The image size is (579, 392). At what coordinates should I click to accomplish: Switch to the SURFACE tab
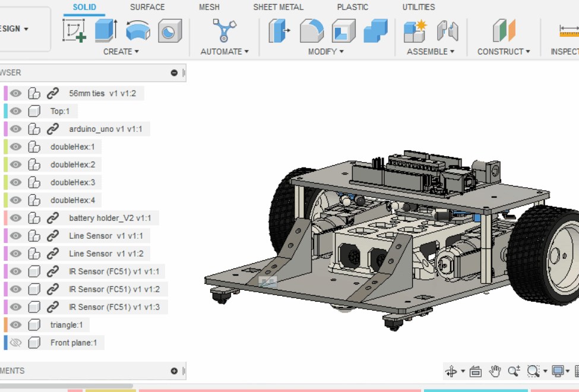tap(147, 7)
